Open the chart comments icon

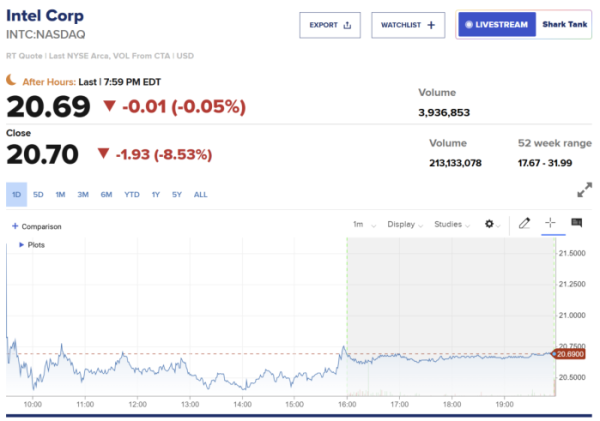577,224
